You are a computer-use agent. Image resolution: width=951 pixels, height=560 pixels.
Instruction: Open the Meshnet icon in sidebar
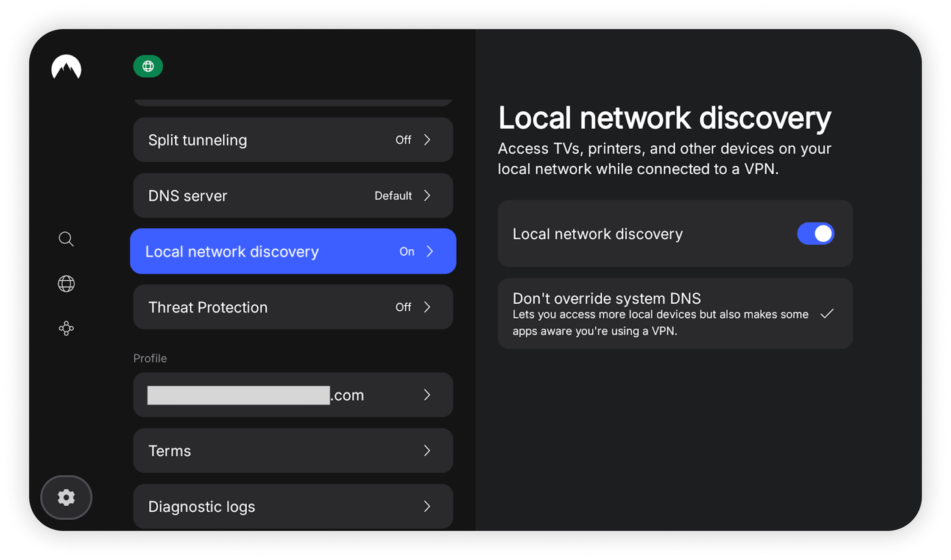coord(66,328)
